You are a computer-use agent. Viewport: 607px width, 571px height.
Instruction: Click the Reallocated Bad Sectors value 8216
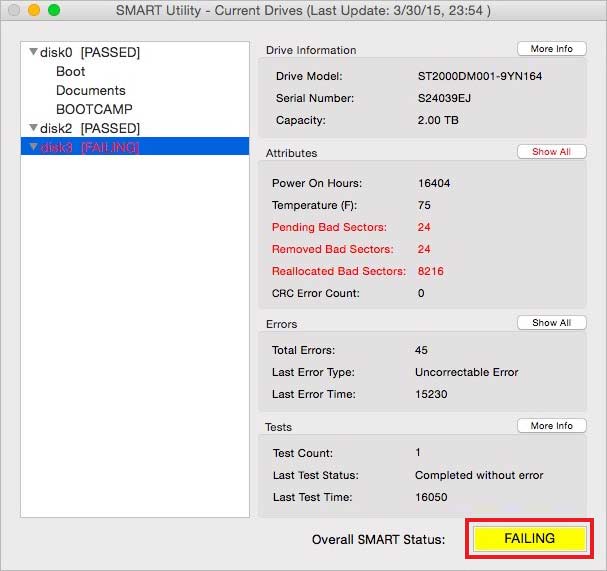(431, 271)
